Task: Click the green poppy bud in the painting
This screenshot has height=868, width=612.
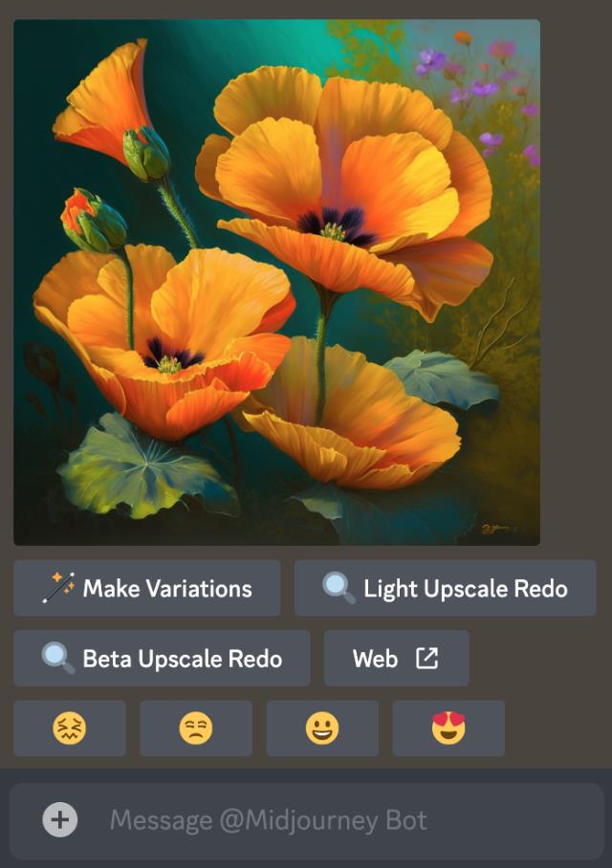Action: pos(146,153)
